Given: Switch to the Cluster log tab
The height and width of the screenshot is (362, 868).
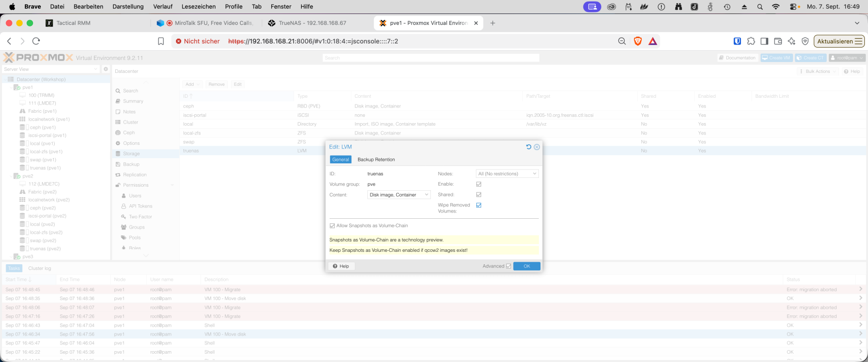Looking at the screenshot, I should pos(40,268).
